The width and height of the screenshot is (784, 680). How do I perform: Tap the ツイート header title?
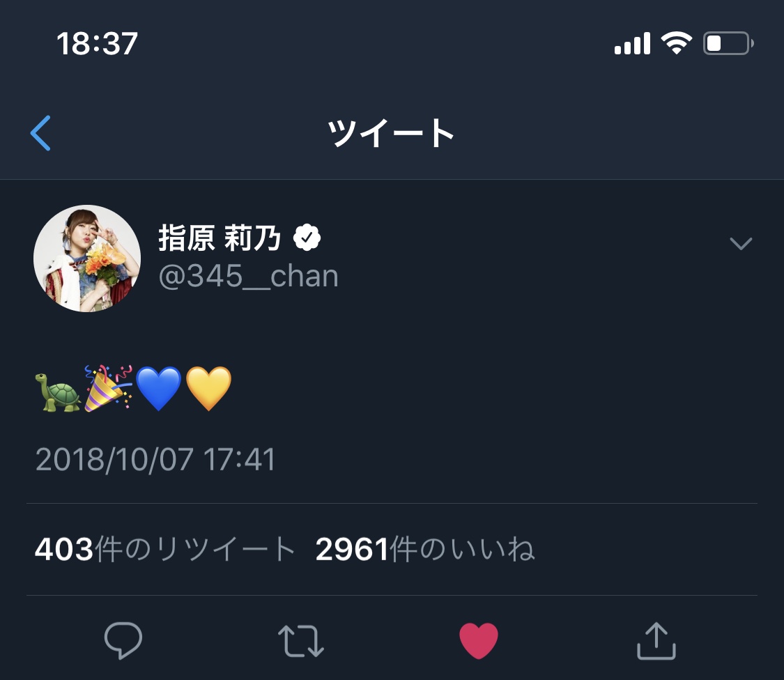tap(392, 133)
